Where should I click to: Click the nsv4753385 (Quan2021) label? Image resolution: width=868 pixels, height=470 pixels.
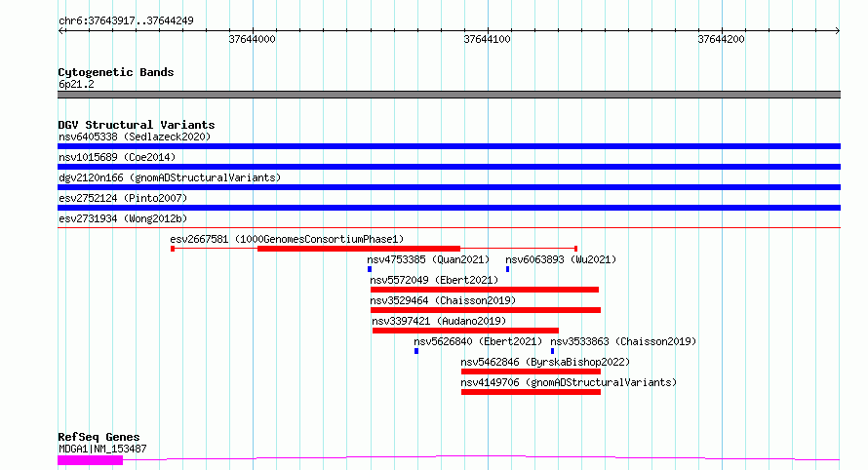click(428, 259)
